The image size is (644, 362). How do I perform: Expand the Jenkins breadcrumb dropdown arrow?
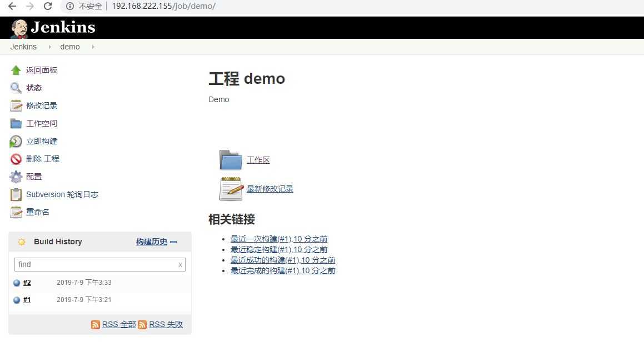click(49, 47)
